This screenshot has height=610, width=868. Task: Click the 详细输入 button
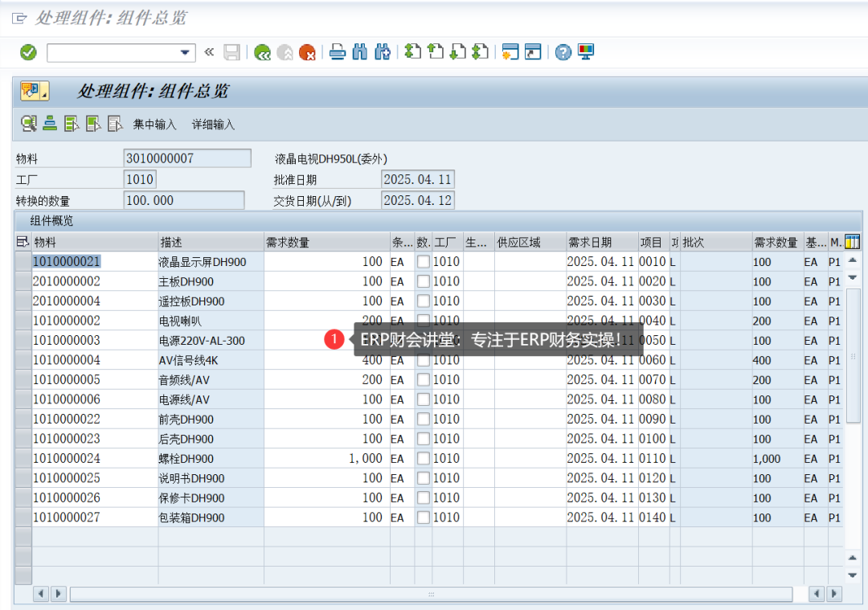[x=213, y=125]
